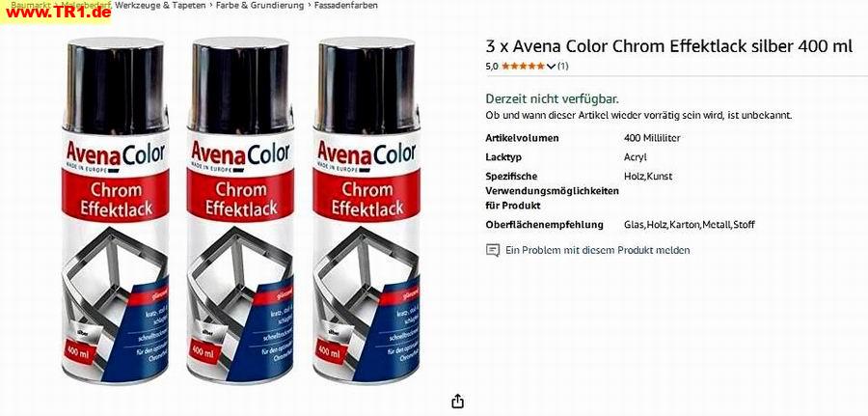Click the right Avena Color spray can

[366, 210]
